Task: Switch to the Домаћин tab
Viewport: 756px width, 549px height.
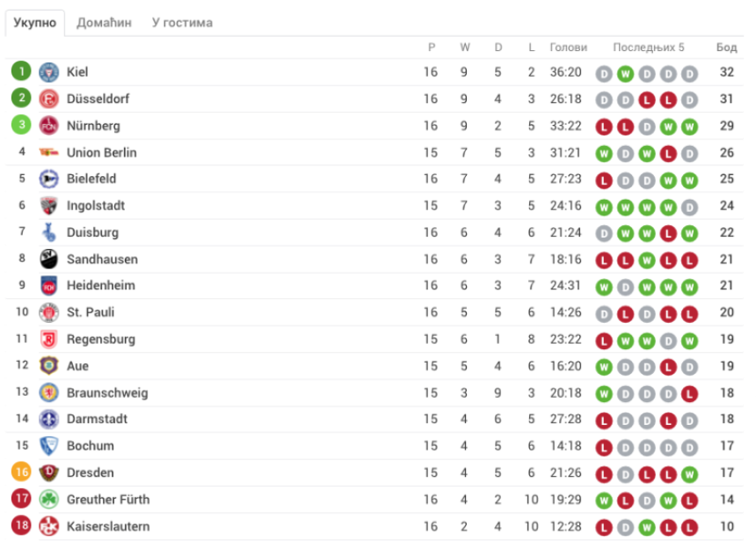Action: (x=104, y=23)
